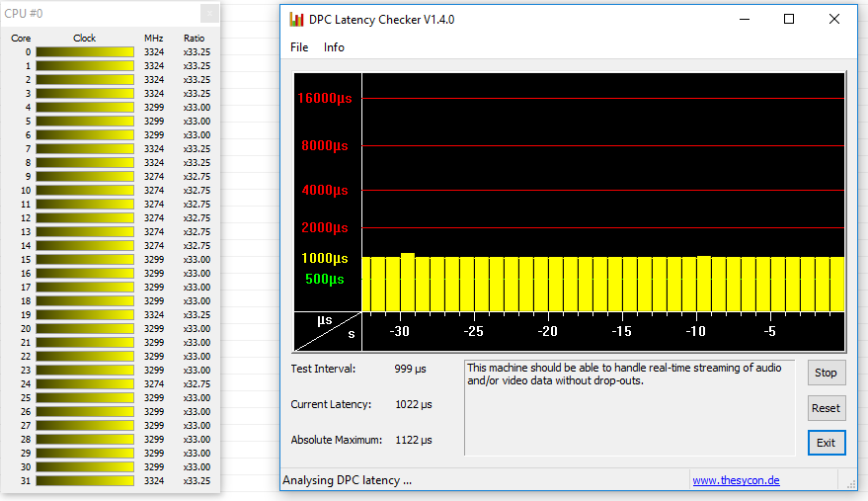Click the Core 15 clock bar
Screen dimensions: 868x501
(x=85, y=259)
